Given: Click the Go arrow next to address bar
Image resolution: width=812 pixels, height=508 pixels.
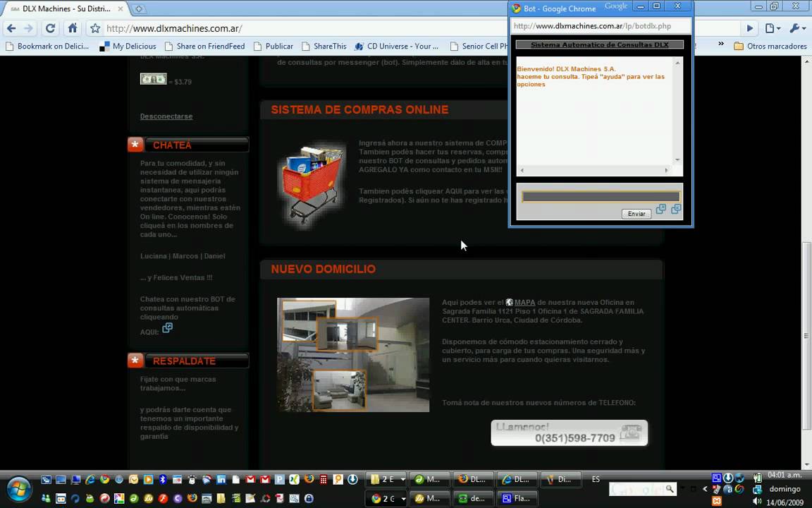Looking at the screenshot, I should pyautogui.click(x=749, y=28).
